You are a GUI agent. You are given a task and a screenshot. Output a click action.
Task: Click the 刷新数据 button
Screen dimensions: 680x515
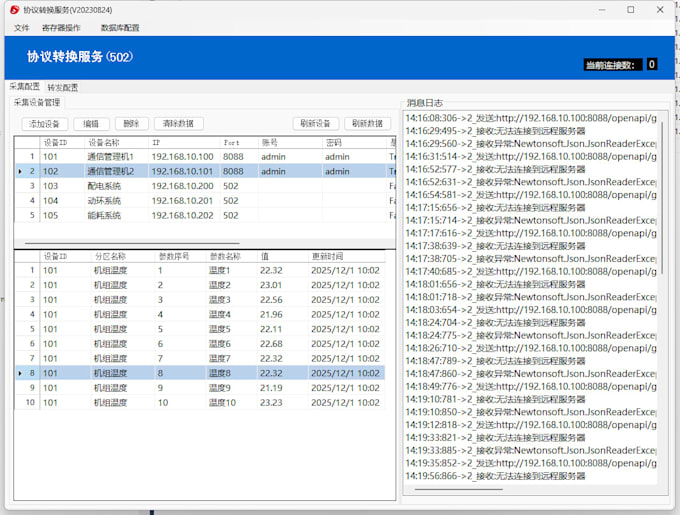(x=368, y=124)
